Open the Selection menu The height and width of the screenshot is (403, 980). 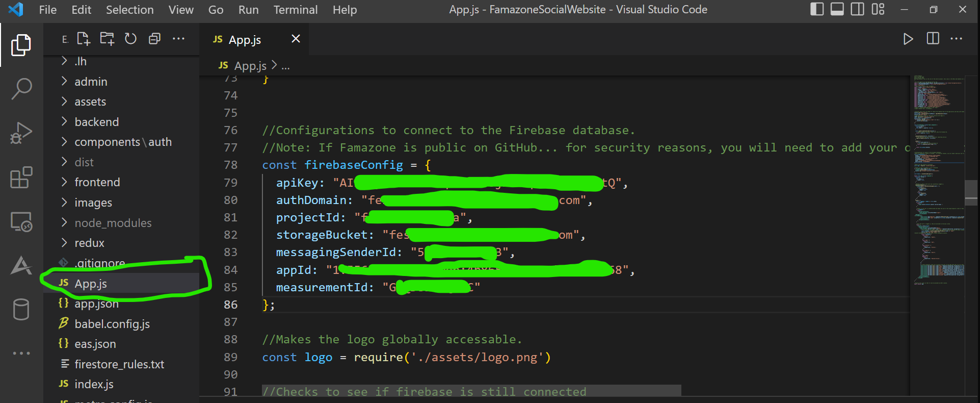point(129,10)
